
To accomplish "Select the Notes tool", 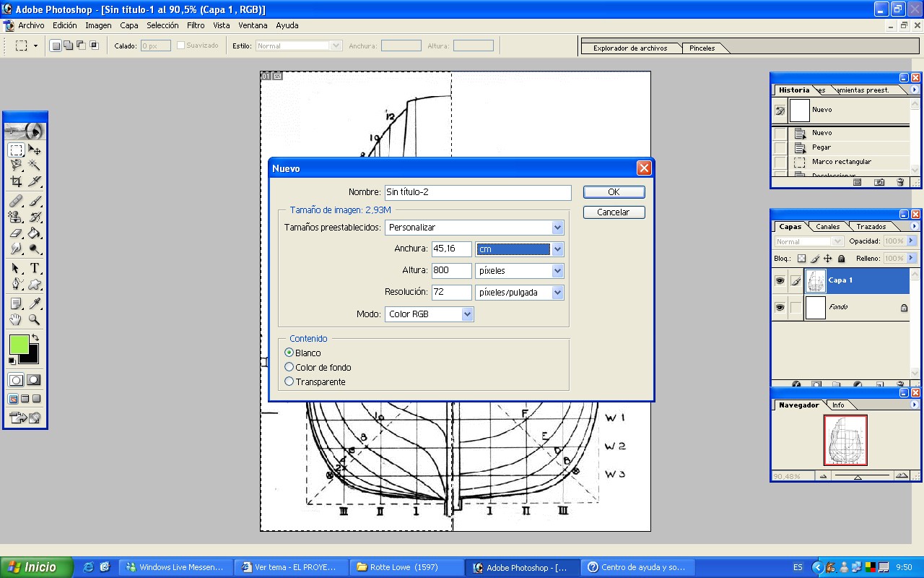I will click(x=16, y=303).
